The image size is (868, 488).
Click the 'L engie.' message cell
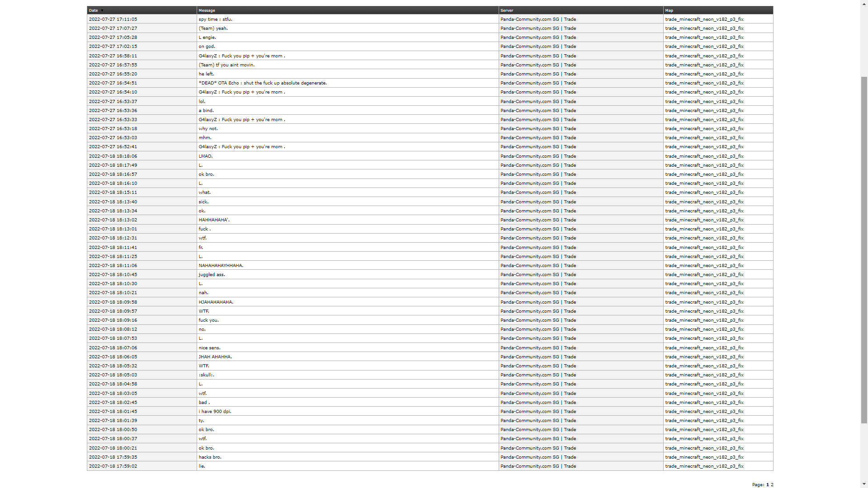(x=207, y=38)
